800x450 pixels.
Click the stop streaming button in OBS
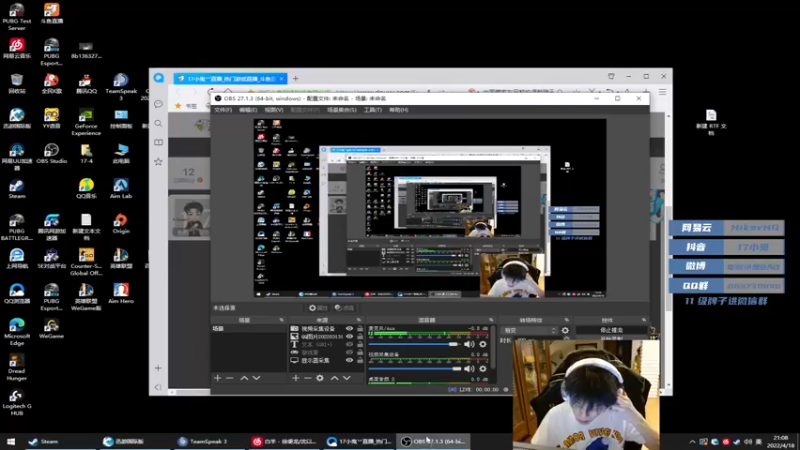pyautogui.click(x=611, y=331)
